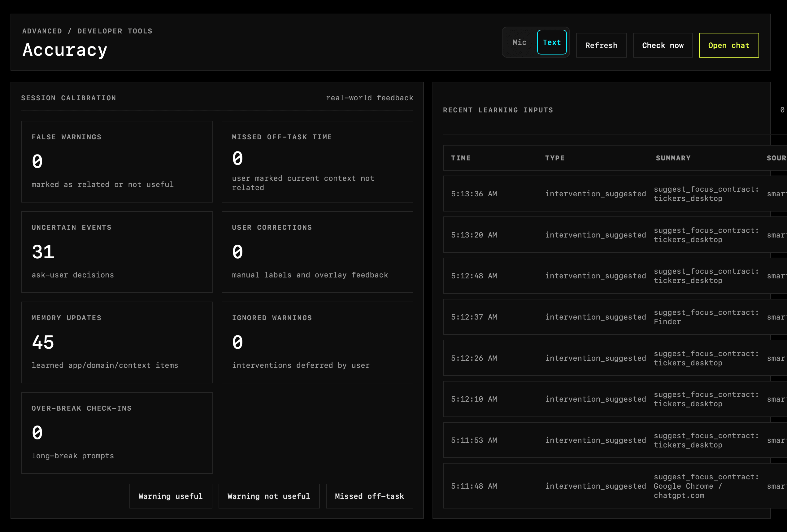Select the Uncertain Events card showing 31
Viewport: 787px width, 532px height.
click(x=117, y=252)
